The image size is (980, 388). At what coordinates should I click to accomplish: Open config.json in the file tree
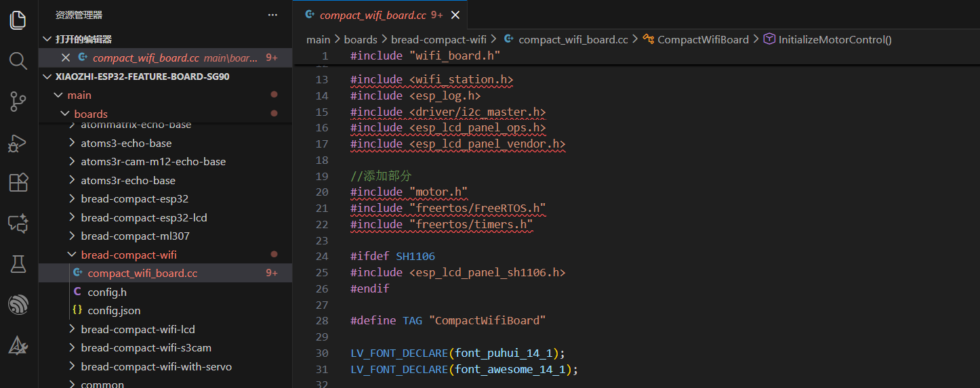[x=114, y=310]
